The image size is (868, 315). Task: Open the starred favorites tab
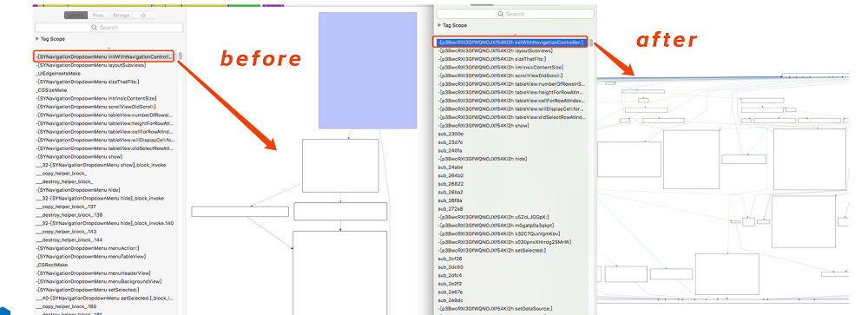144,16
